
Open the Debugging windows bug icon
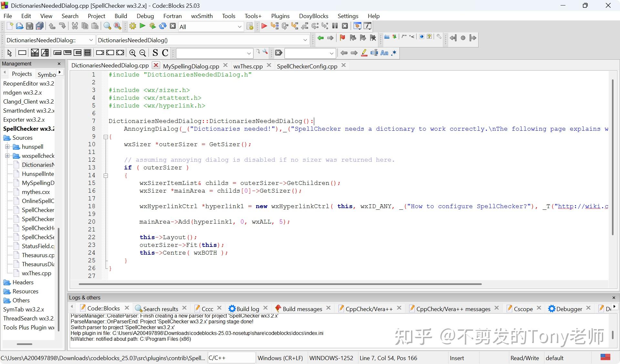click(357, 26)
